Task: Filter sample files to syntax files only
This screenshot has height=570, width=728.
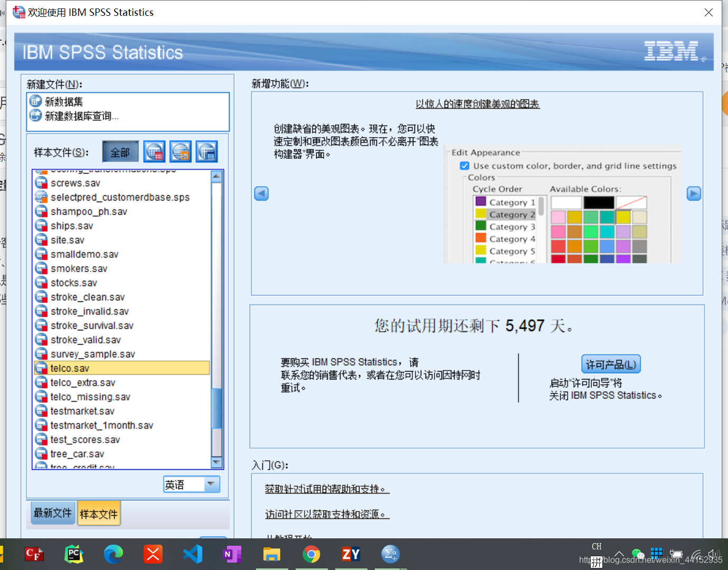Action: [181, 152]
